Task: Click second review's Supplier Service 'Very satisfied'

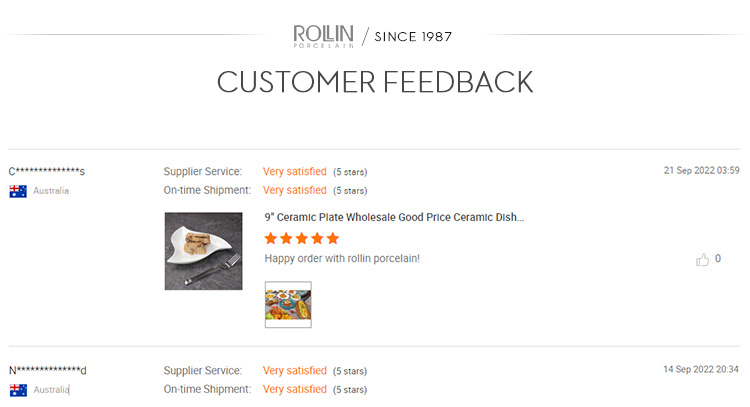Action: (295, 371)
